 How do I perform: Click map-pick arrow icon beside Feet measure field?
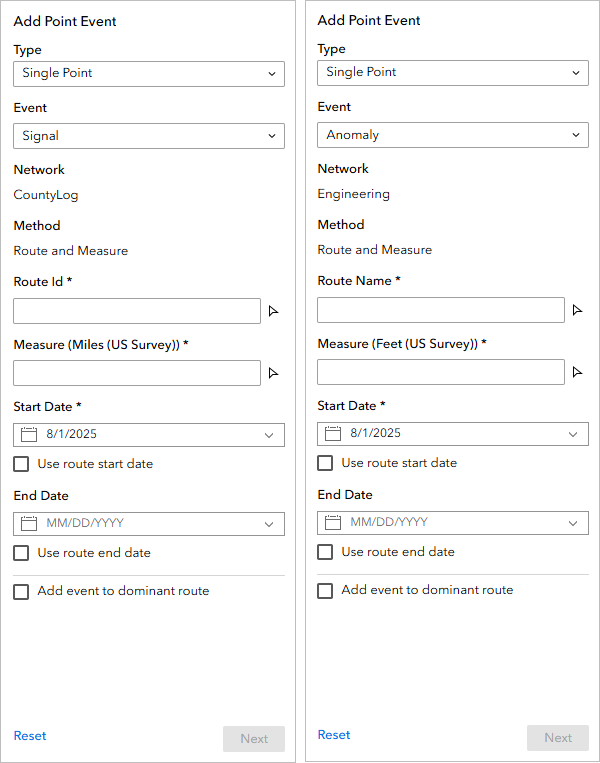tap(577, 372)
